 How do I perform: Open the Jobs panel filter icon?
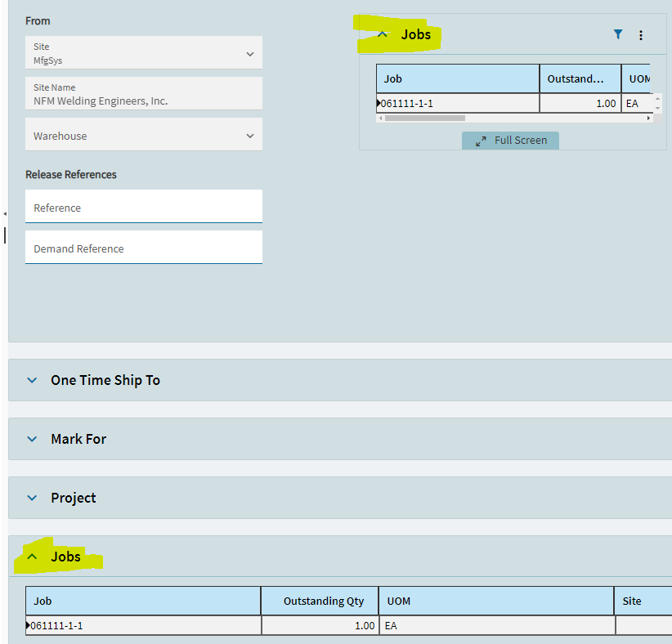tap(617, 34)
